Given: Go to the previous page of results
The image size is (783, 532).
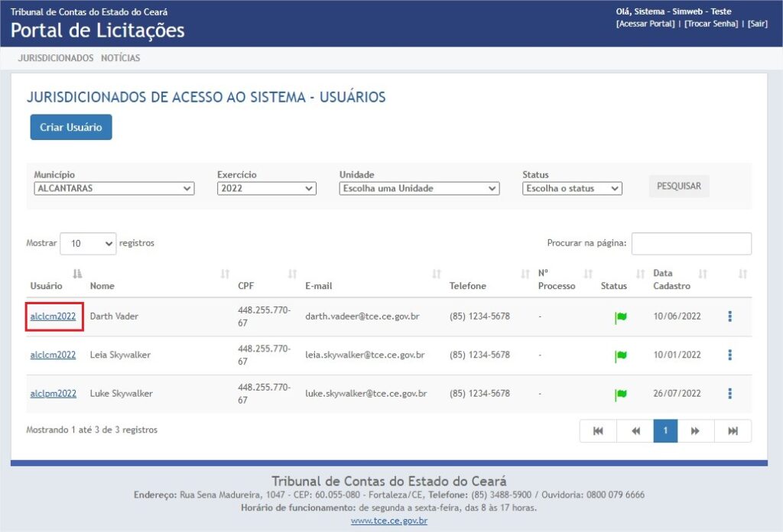Looking at the screenshot, I should pyautogui.click(x=635, y=430).
